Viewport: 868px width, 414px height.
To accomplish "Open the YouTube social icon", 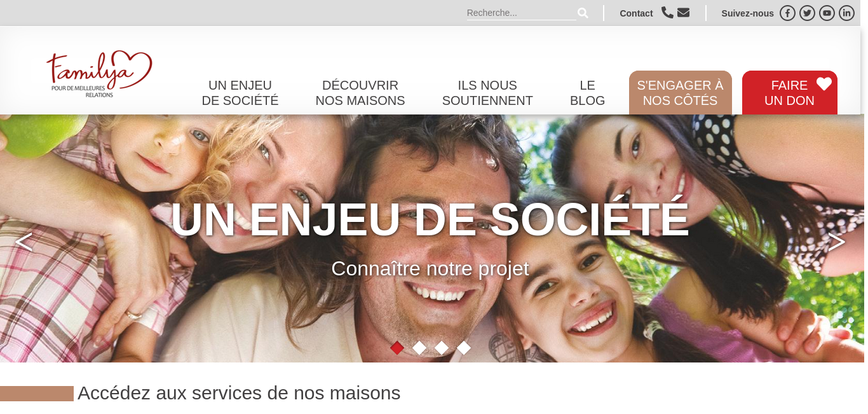I will pos(827,13).
